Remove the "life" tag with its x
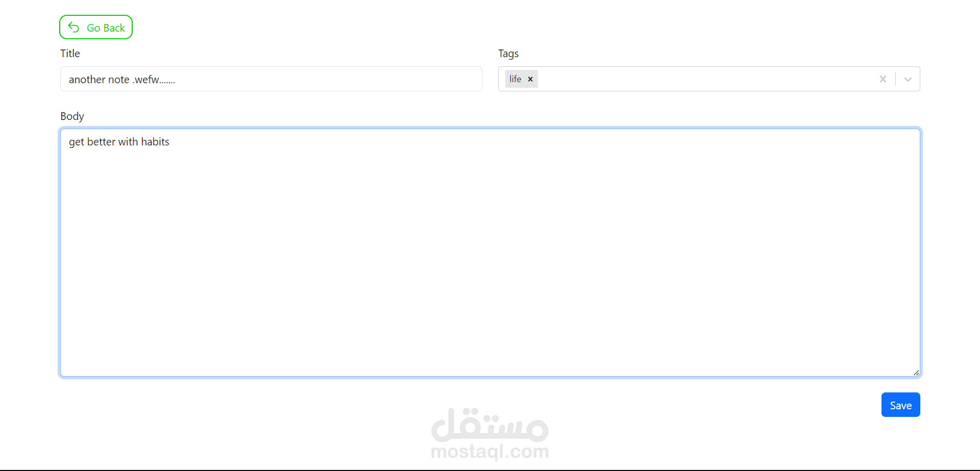Viewport: 980px width, 471px height. click(x=530, y=79)
